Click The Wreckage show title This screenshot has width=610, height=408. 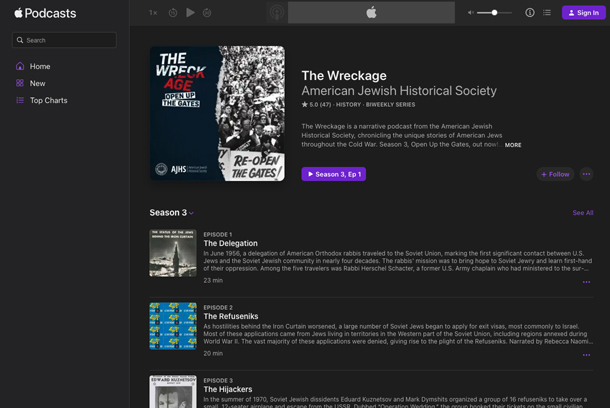344,75
